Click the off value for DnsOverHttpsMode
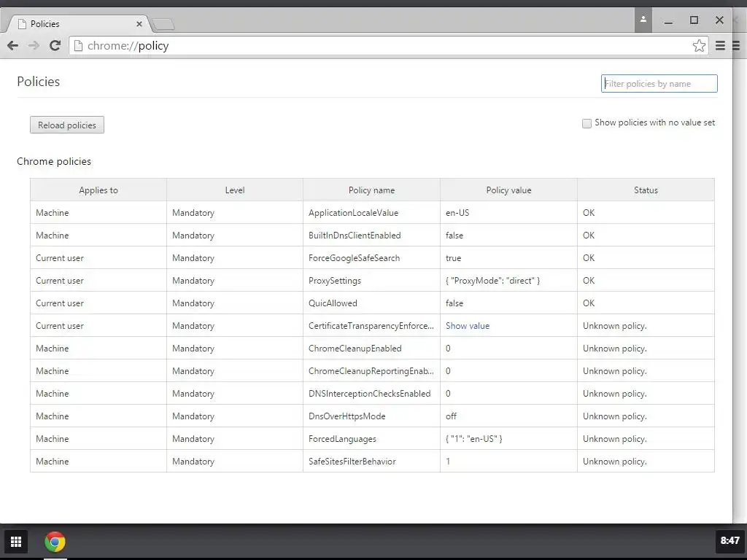The width and height of the screenshot is (747, 560). [451, 416]
